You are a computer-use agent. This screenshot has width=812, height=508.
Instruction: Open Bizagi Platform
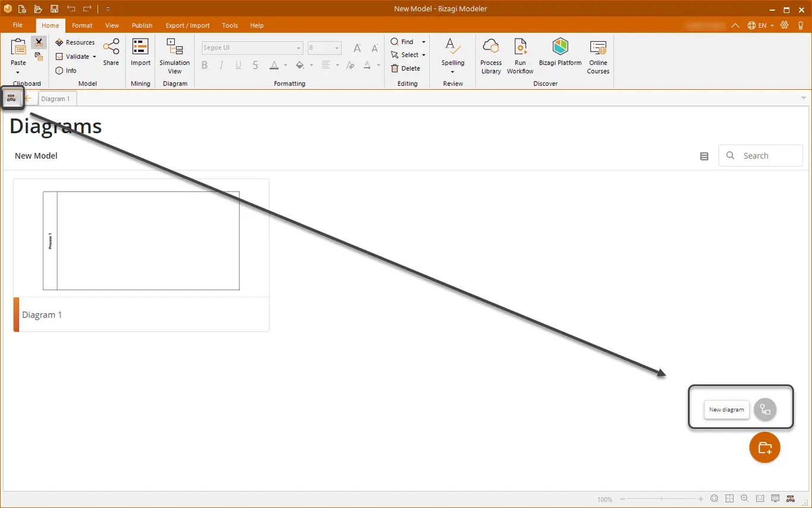[560, 52]
